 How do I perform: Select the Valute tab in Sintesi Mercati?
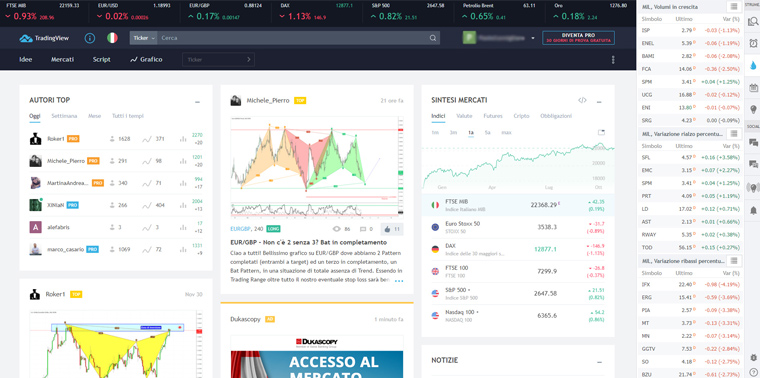(x=464, y=116)
